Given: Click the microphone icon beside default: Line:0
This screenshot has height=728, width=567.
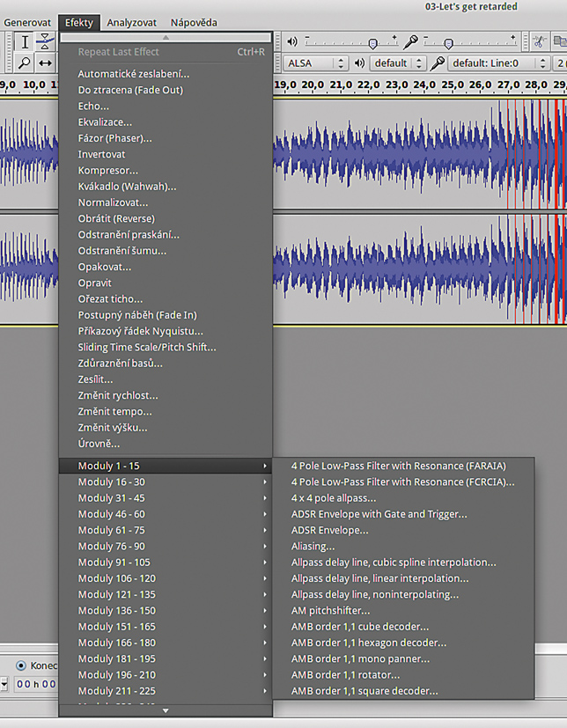Looking at the screenshot, I should [437, 63].
